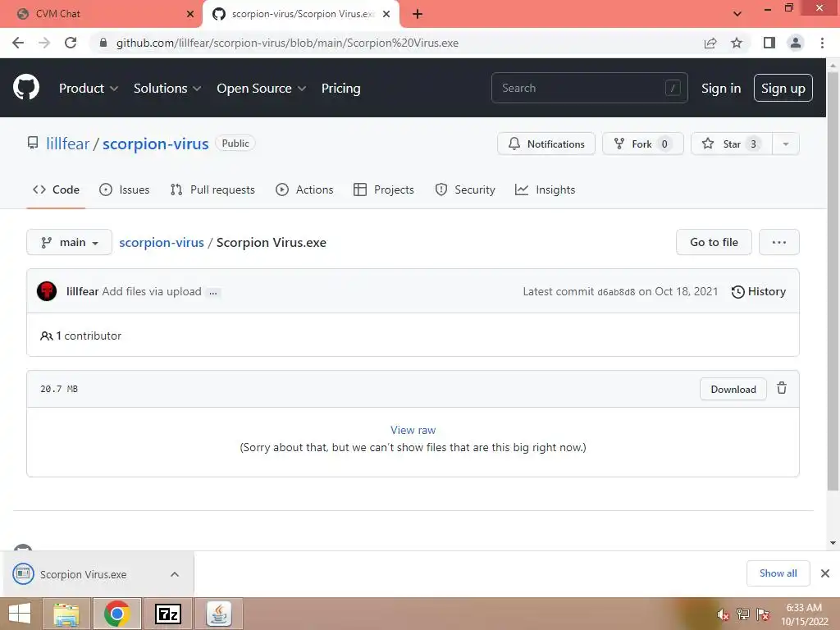The height and width of the screenshot is (630, 840).
Task: Open the Insights tab
Action: tap(545, 189)
